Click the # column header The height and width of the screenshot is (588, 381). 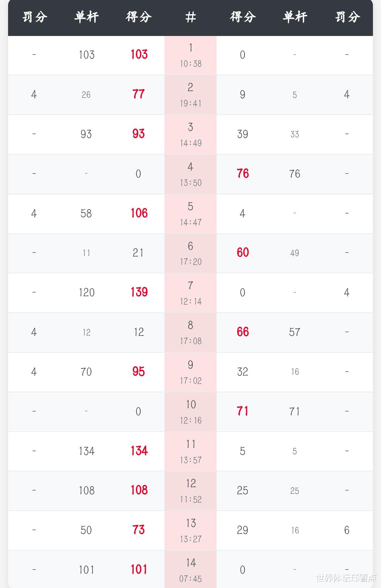[190, 17]
